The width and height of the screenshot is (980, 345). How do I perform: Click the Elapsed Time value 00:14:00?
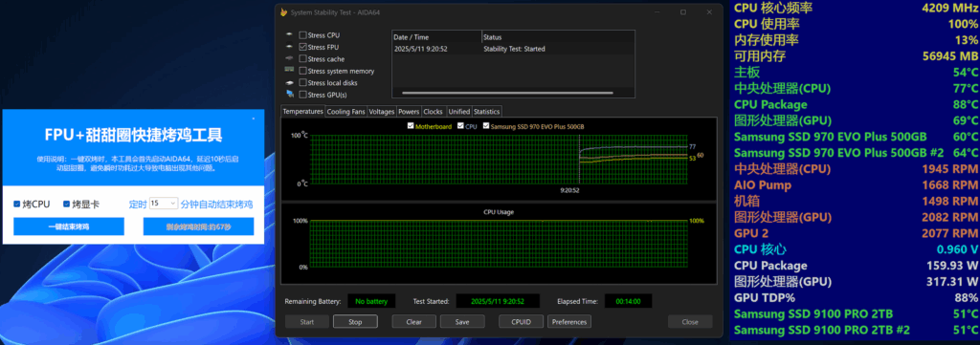(628, 301)
